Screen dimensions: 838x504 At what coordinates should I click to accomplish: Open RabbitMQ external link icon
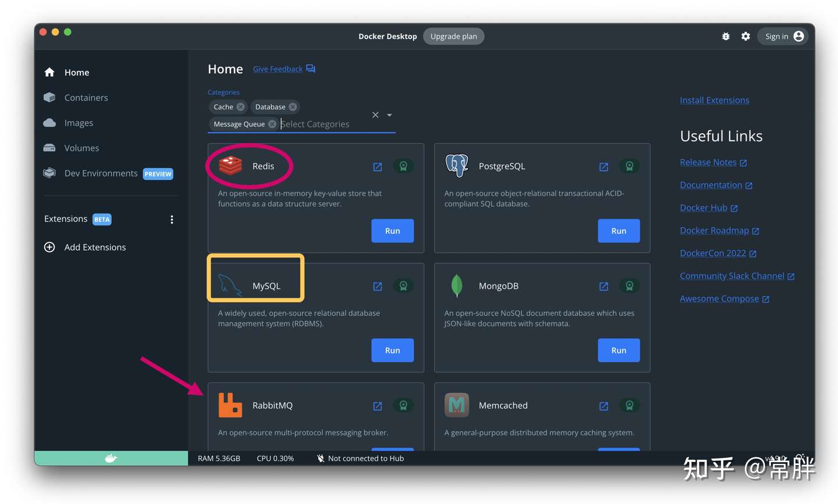point(378,406)
